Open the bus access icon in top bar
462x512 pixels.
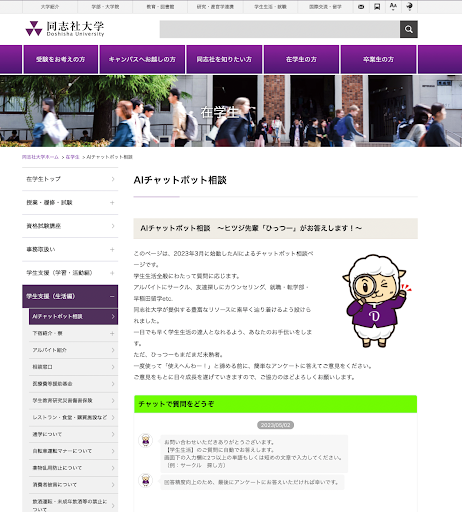(377, 7)
